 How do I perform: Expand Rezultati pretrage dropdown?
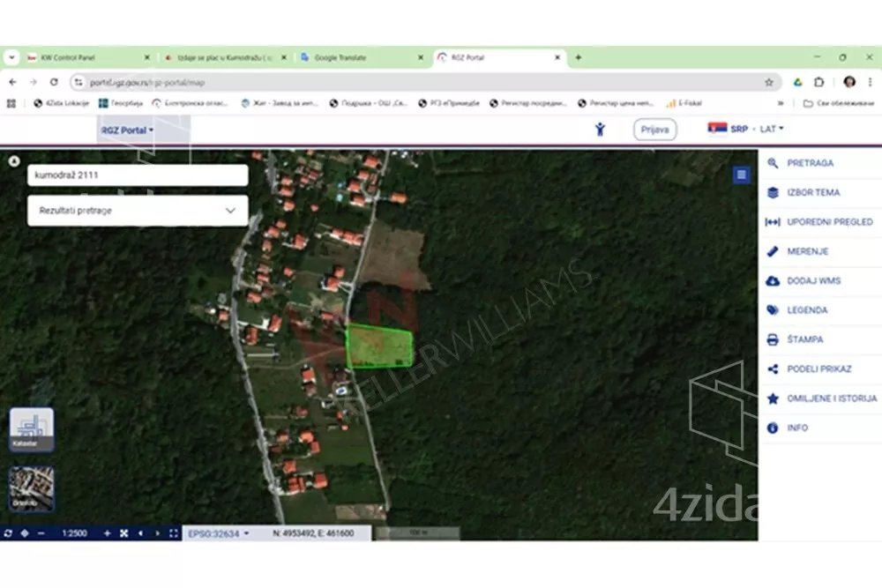pos(138,211)
